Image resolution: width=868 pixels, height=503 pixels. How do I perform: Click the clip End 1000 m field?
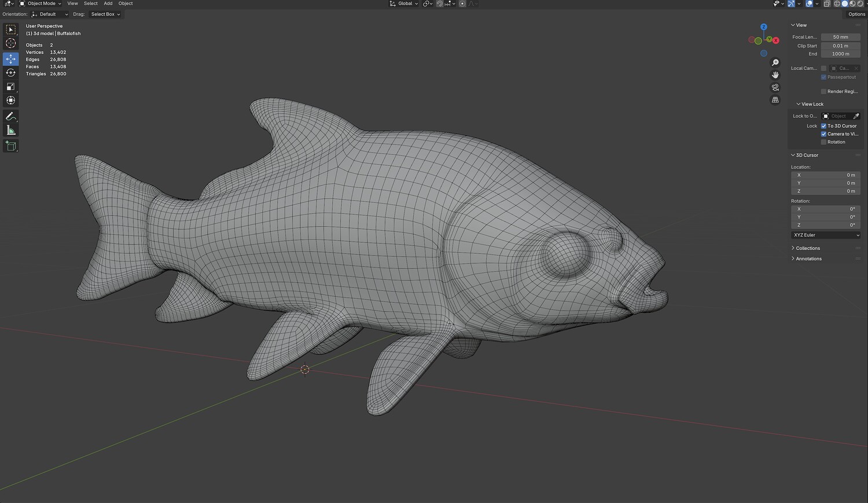840,54
